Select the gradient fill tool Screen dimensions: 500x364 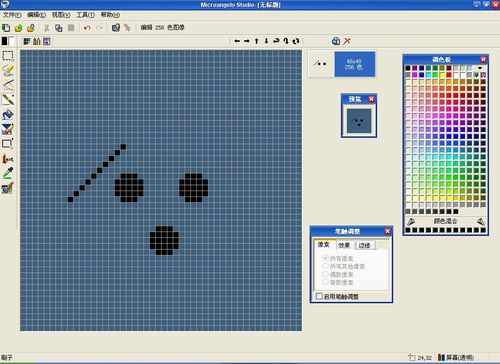[x=8, y=129]
